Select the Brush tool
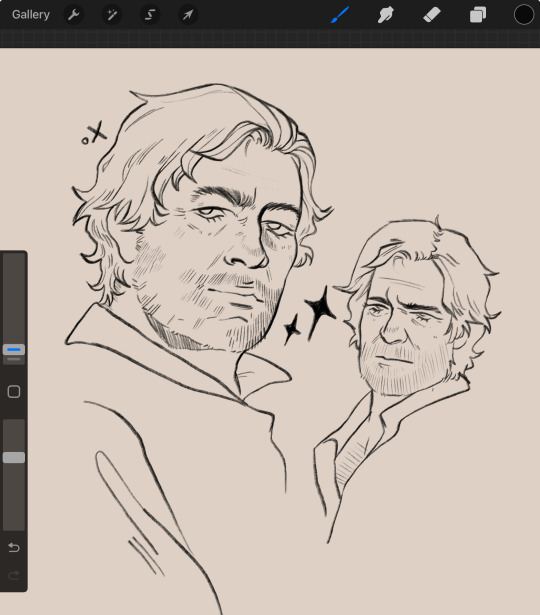This screenshot has height=615, width=540. [x=340, y=15]
